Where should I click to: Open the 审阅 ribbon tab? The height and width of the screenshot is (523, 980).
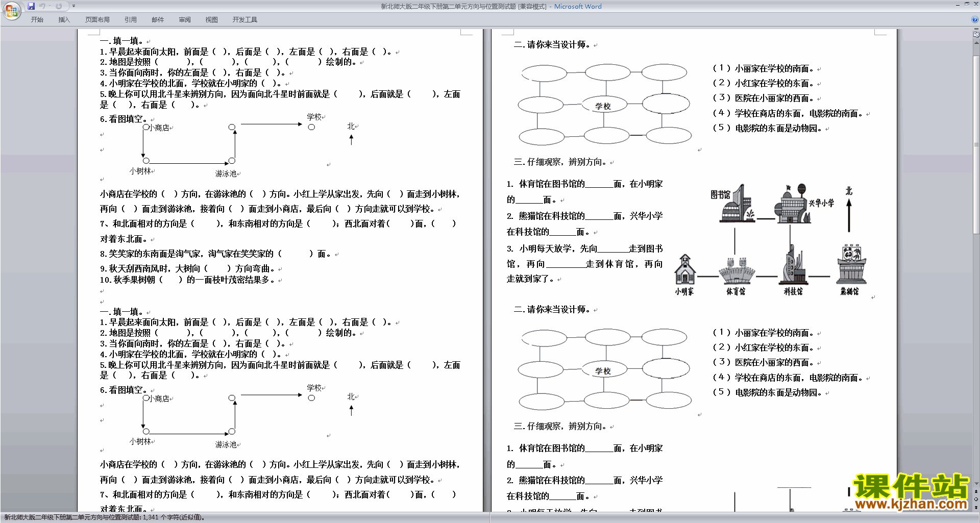tap(185, 20)
